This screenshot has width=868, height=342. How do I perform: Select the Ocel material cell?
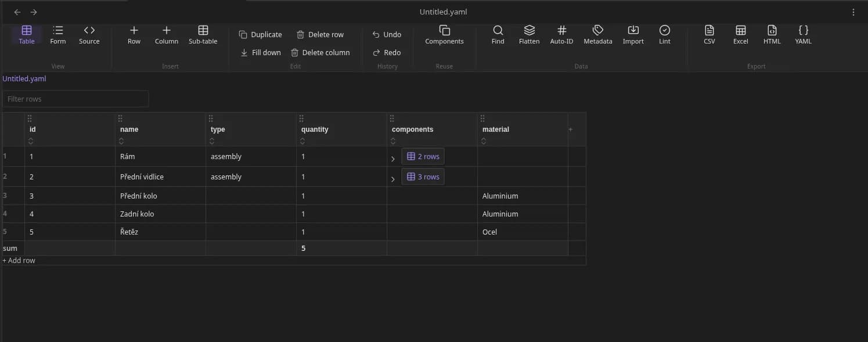click(523, 232)
